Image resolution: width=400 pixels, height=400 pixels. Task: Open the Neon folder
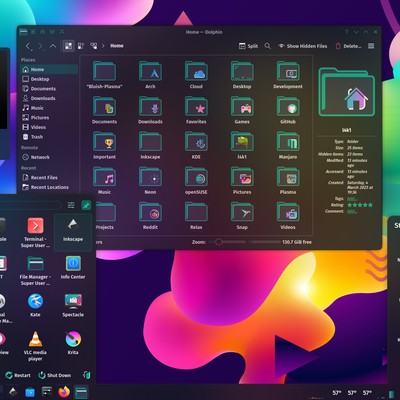150,181
